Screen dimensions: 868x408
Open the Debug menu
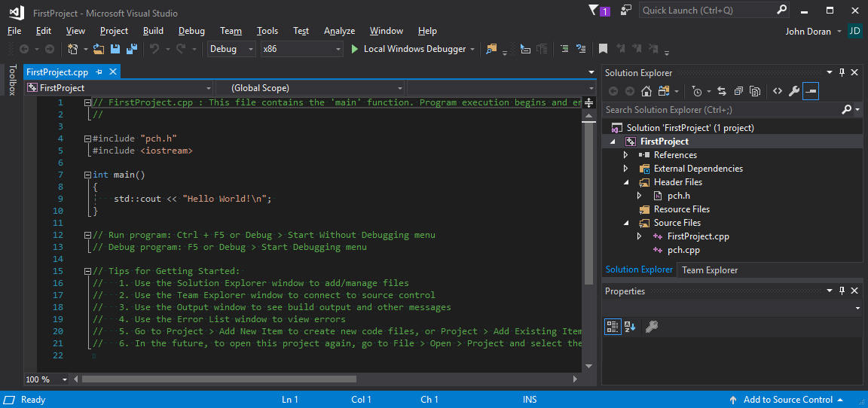click(x=191, y=31)
